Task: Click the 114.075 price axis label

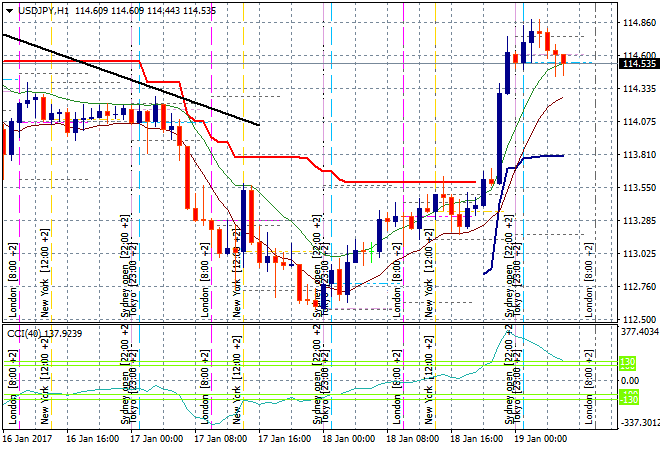Action: pyautogui.click(x=639, y=122)
